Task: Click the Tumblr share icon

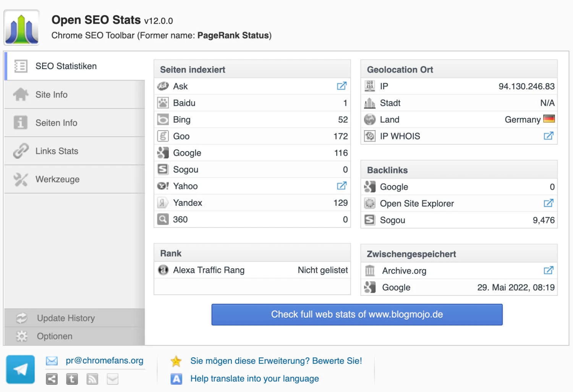Action: coord(72,379)
